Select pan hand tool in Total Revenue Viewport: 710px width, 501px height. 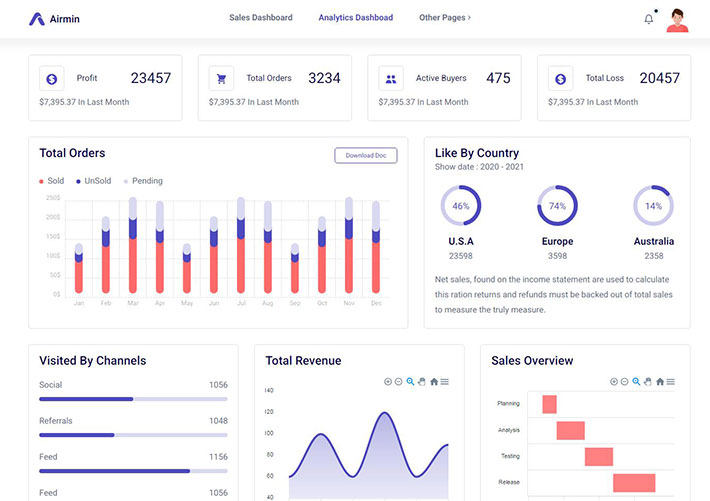point(422,382)
